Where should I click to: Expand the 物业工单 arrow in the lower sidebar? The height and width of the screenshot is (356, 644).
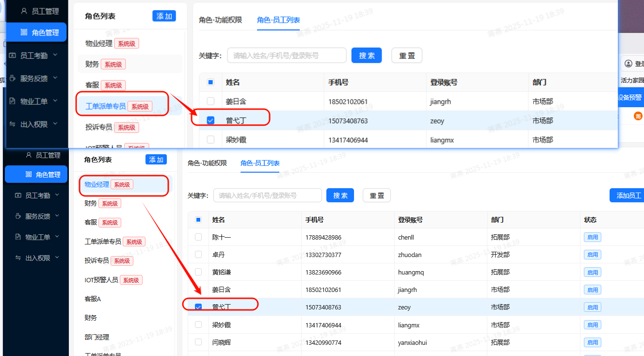(57, 237)
